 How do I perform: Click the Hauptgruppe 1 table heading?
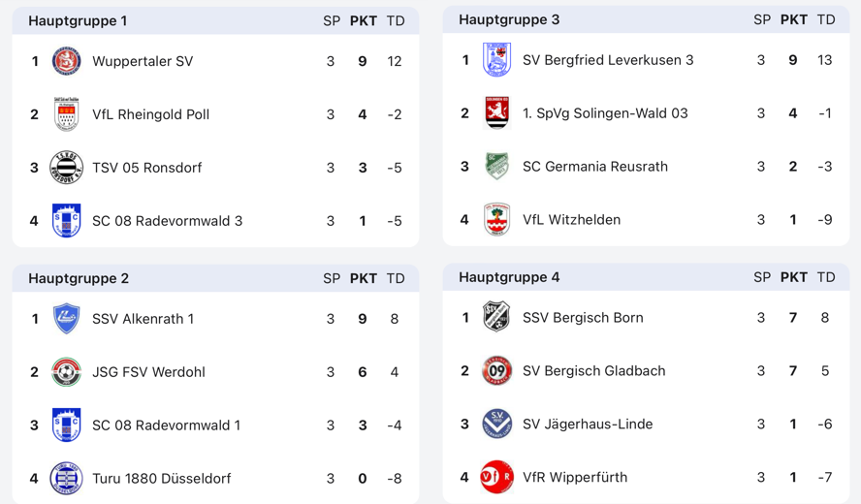78,20
